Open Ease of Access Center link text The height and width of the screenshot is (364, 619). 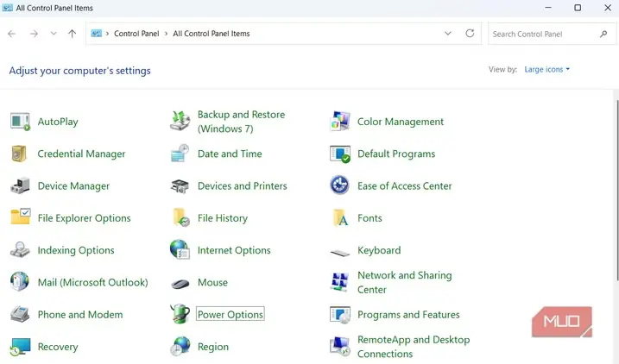pos(405,185)
